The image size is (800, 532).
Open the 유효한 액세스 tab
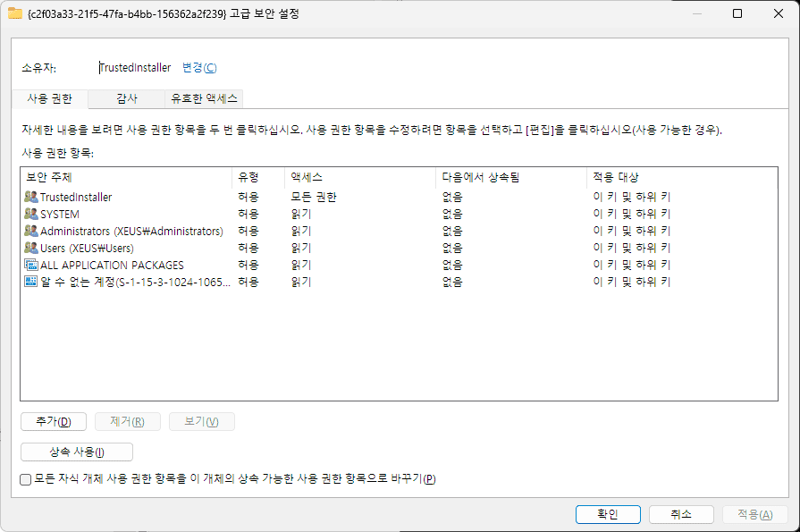tap(206, 98)
